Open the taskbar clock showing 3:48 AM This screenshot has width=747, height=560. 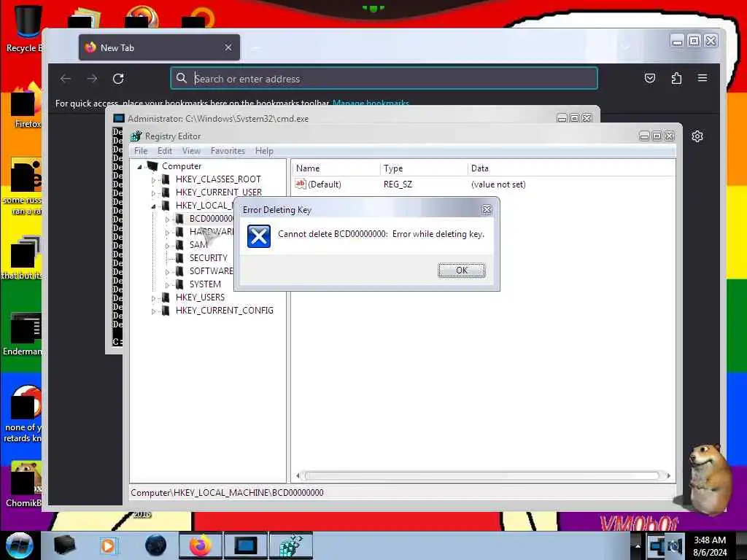click(x=710, y=546)
